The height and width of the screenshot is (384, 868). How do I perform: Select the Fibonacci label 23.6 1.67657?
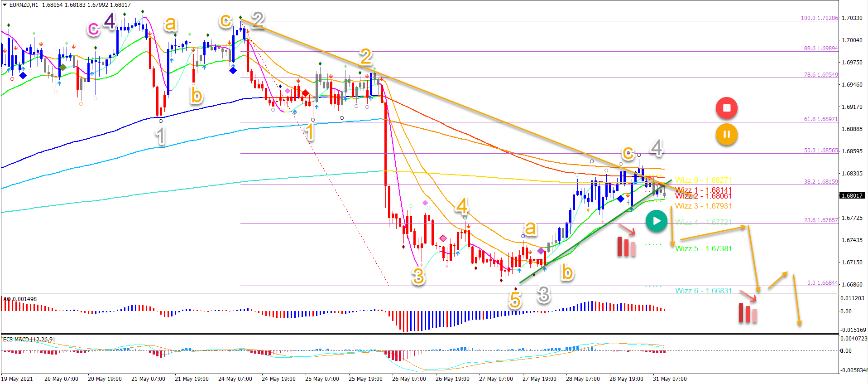(x=821, y=220)
